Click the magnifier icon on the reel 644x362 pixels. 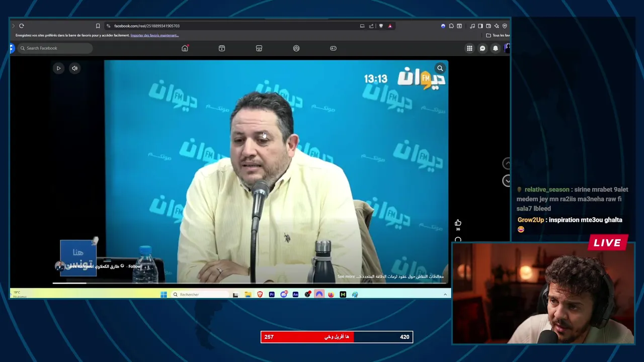click(x=440, y=68)
